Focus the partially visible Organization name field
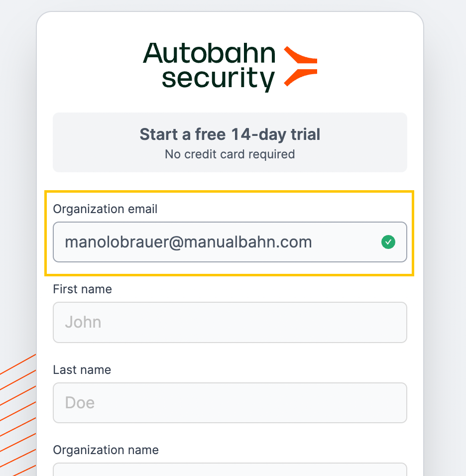The width and height of the screenshot is (466, 476). point(230,470)
